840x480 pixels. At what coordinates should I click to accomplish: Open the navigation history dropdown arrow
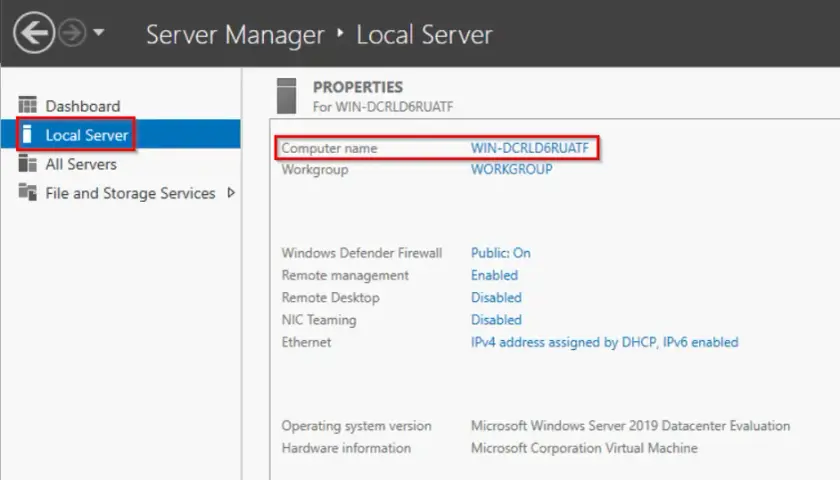[99, 33]
